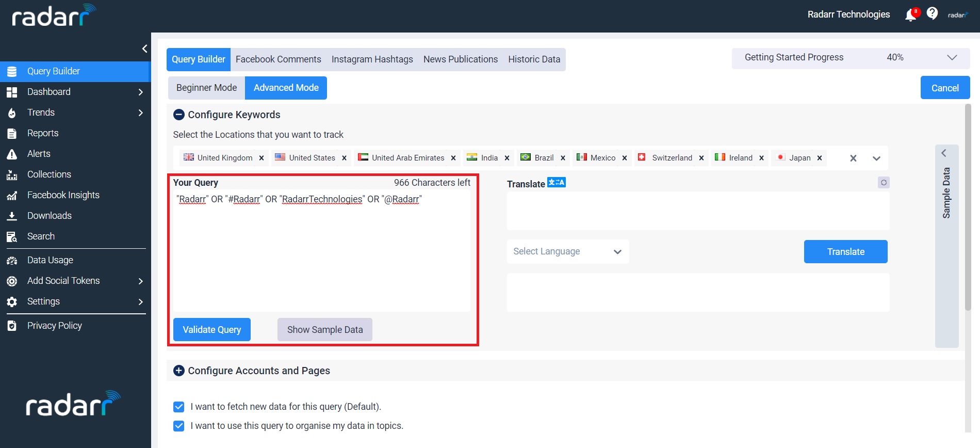Viewport: 980px width, 448px height.
Task: Click the Translate source text box
Action: [x=698, y=211]
